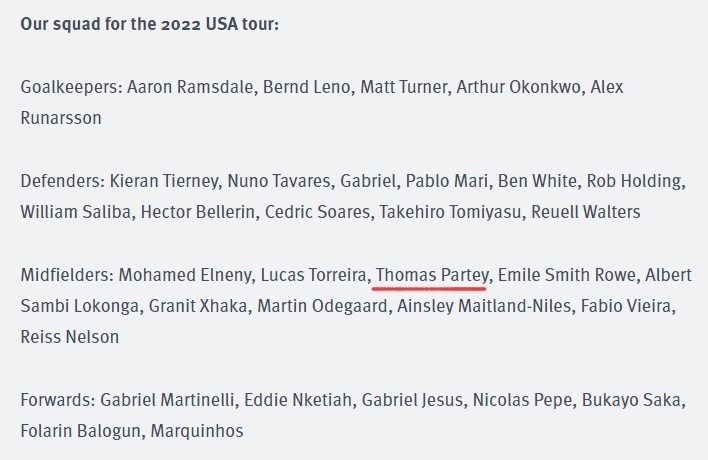708x460 pixels.
Task: Click on Ben White in defenders list
Action: [537, 181]
